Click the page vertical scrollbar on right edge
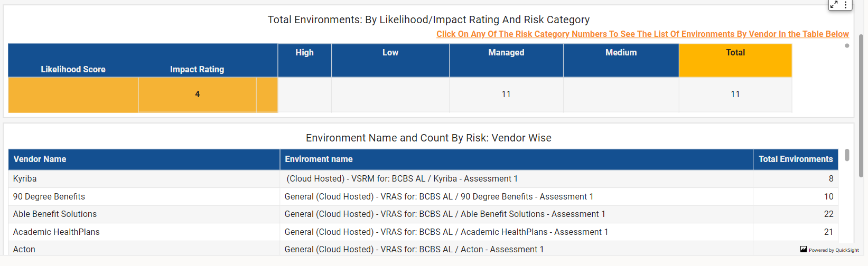The image size is (868, 266). (x=861, y=106)
